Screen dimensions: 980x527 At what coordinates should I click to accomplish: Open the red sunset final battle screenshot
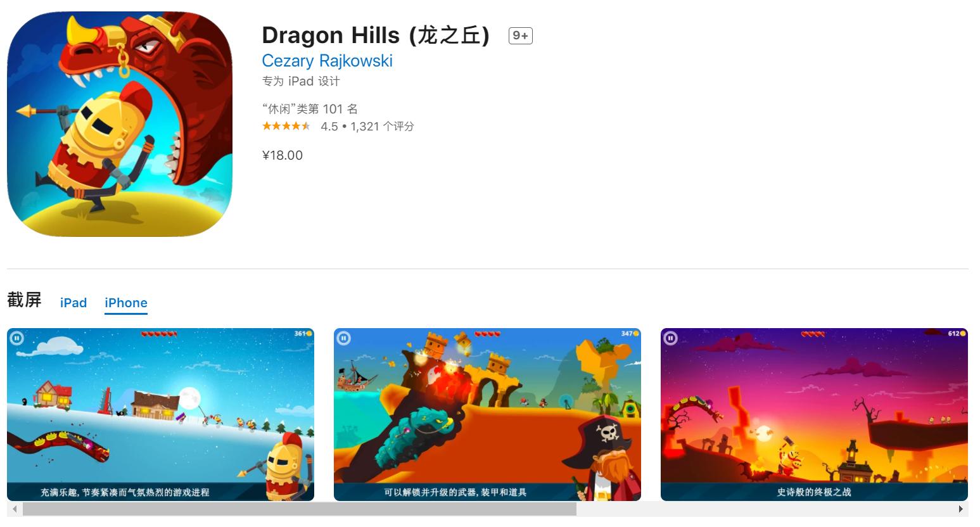click(x=814, y=414)
